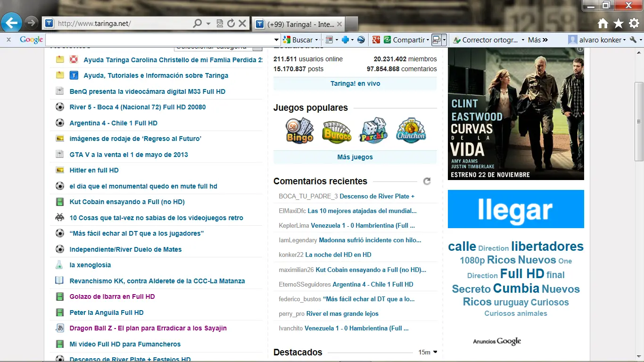Click the lifebuoy icon beside Ayuda Taringa Carolina

pos(74,60)
